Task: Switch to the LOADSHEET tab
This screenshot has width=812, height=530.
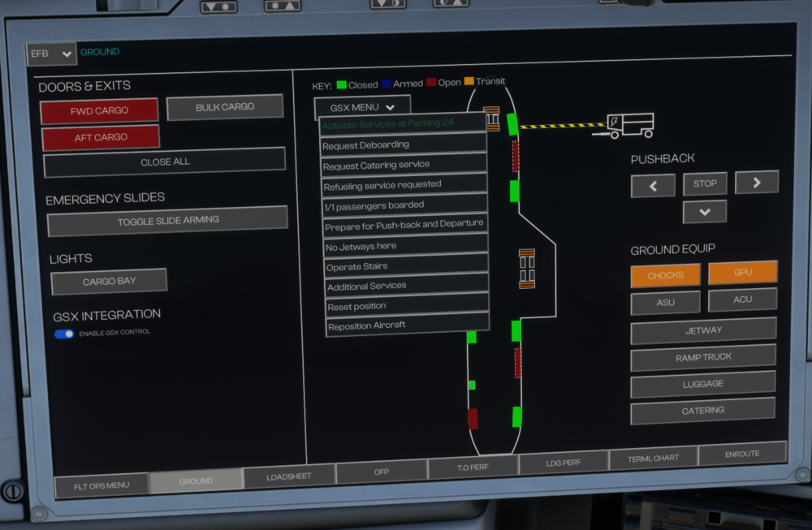Action: point(289,476)
